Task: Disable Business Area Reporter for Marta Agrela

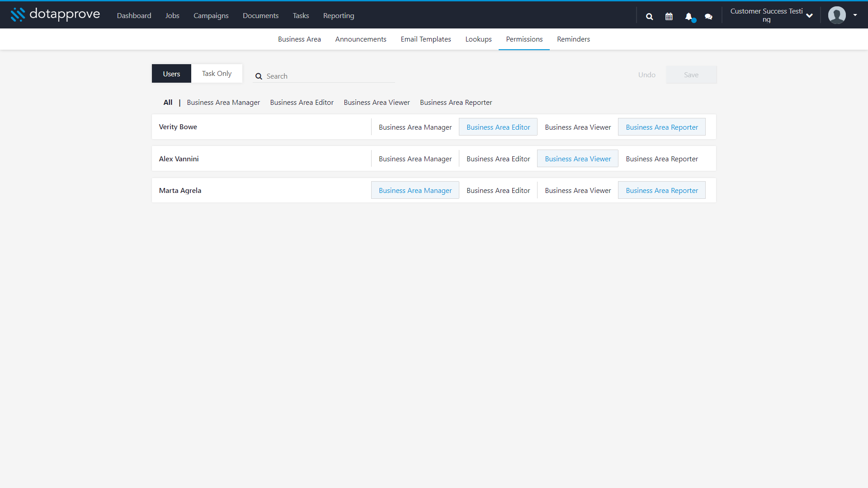Action: click(x=662, y=190)
